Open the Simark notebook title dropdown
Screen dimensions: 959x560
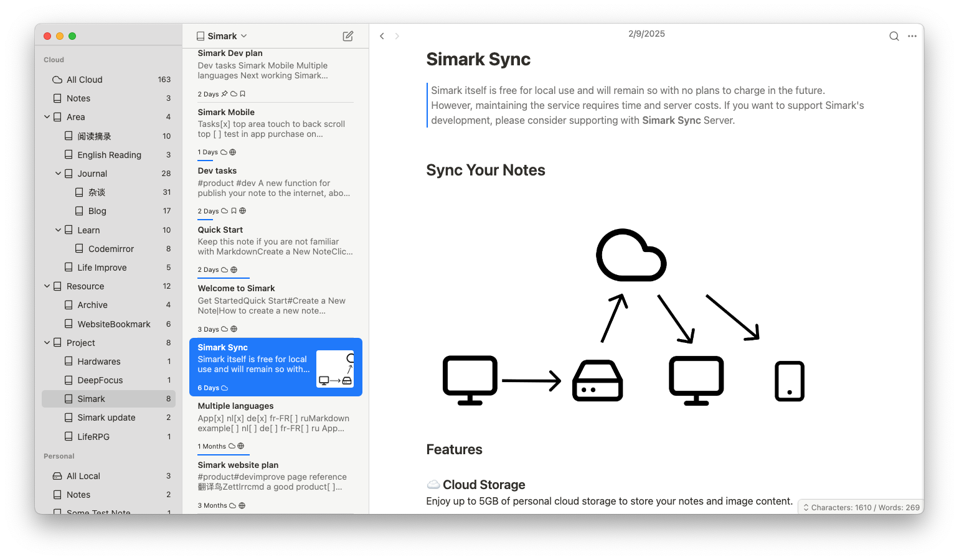tap(222, 36)
